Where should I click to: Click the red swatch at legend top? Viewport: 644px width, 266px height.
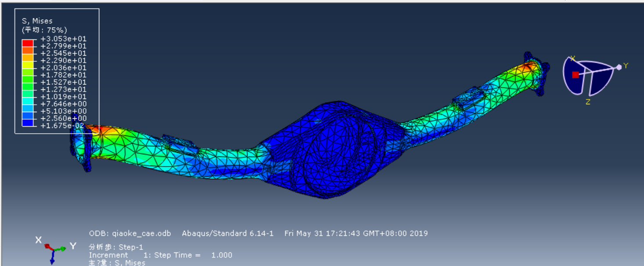(28, 43)
